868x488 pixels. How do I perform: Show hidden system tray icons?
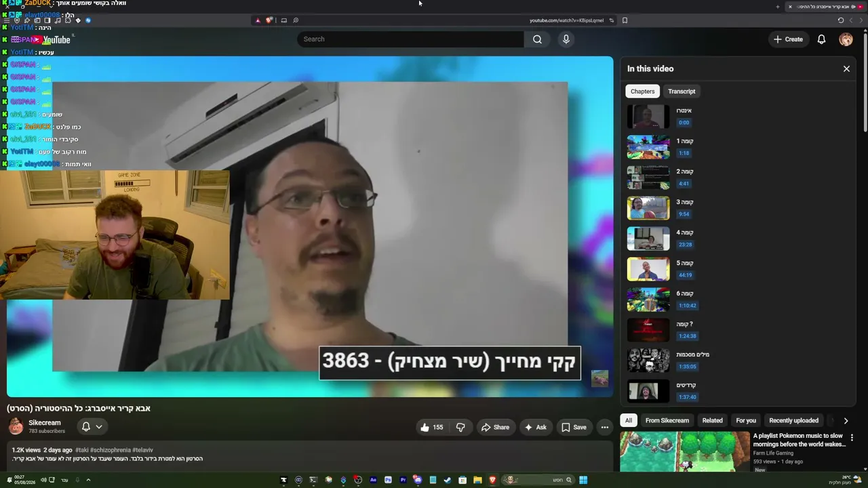[x=88, y=480]
